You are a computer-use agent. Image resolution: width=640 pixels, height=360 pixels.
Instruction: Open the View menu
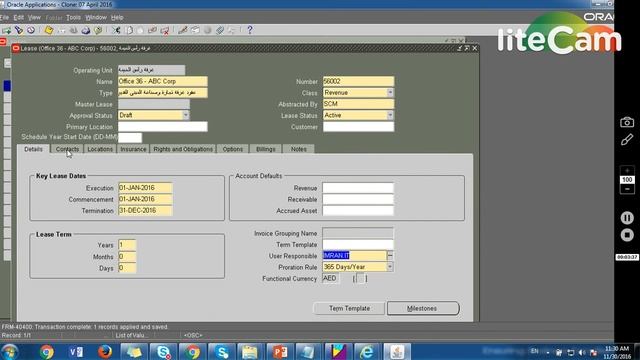[34, 18]
